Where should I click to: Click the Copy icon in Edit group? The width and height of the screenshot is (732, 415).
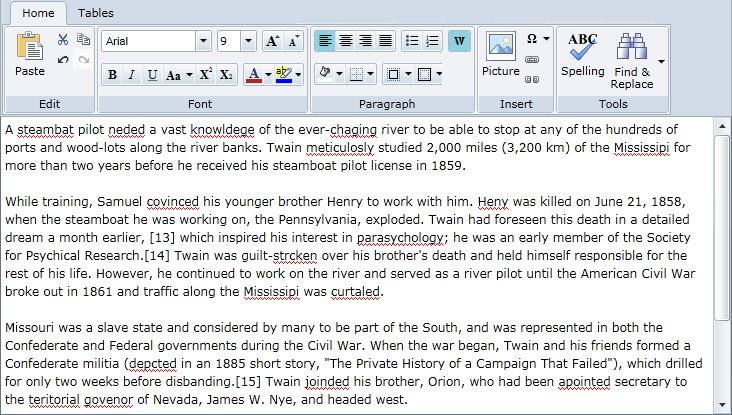click(83, 40)
